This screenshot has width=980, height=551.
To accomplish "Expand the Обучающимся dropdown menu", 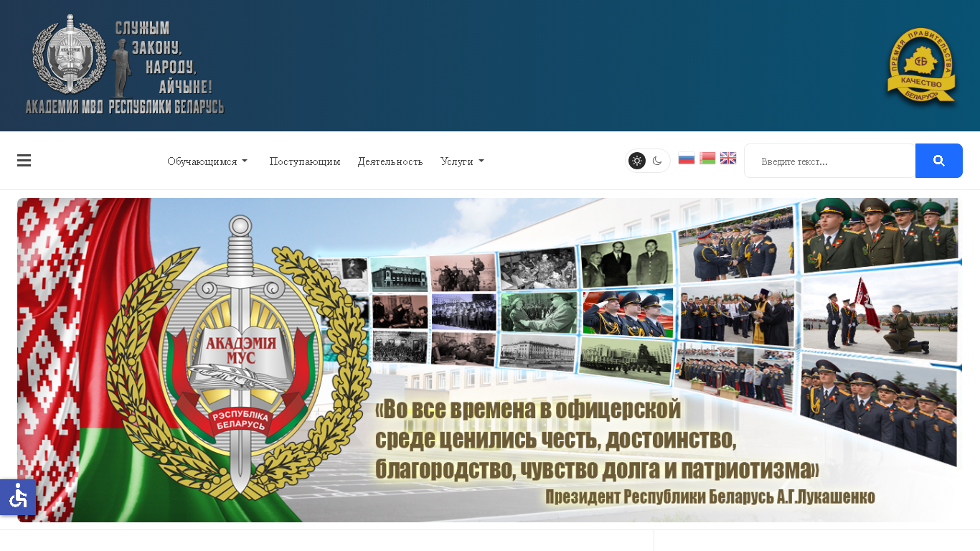I will click(x=207, y=161).
